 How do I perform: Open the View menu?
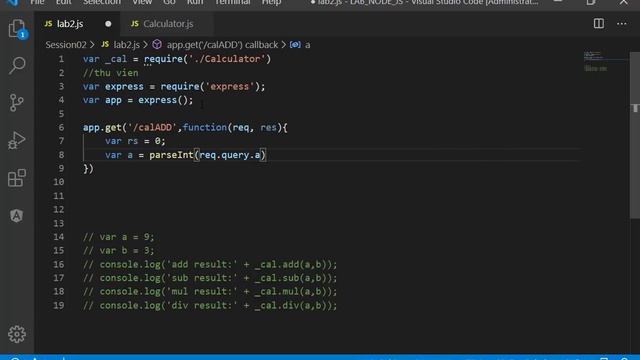(x=142, y=2)
